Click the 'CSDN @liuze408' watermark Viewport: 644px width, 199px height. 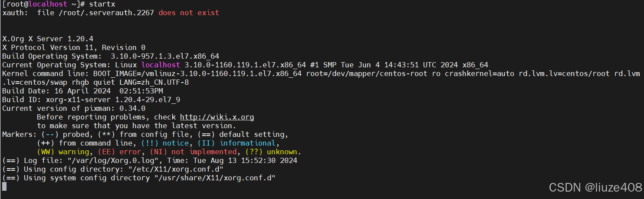tap(595, 187)
